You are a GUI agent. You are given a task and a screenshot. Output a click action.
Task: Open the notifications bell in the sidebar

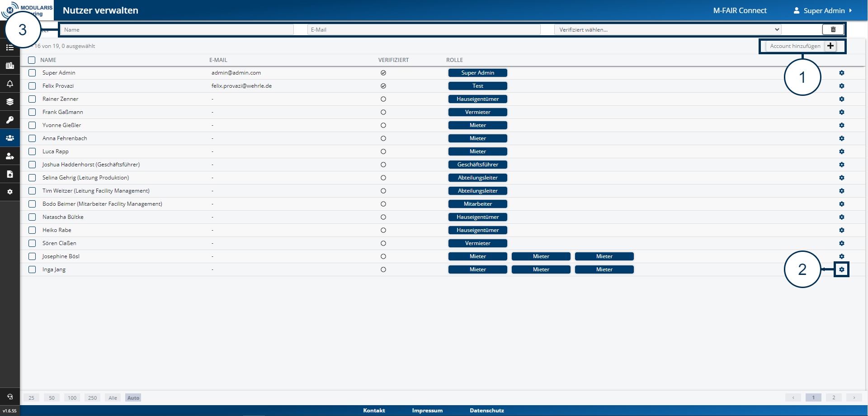[10, 84]
